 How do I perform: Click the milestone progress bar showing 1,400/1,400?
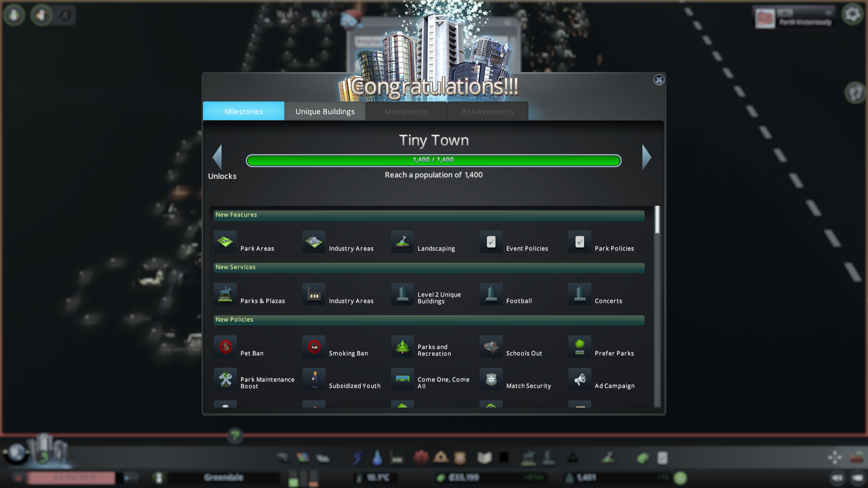[434, 160]
